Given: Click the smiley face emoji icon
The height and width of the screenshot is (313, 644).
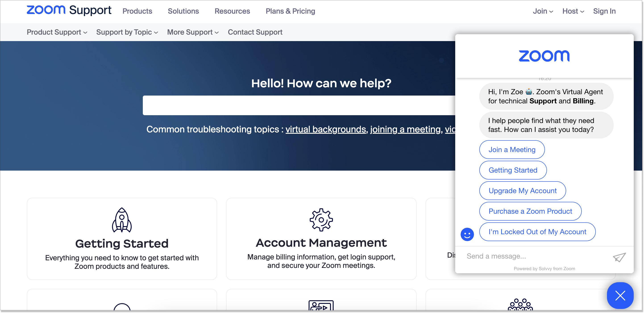Looking at the screenshot, I should tap(467, 234).
